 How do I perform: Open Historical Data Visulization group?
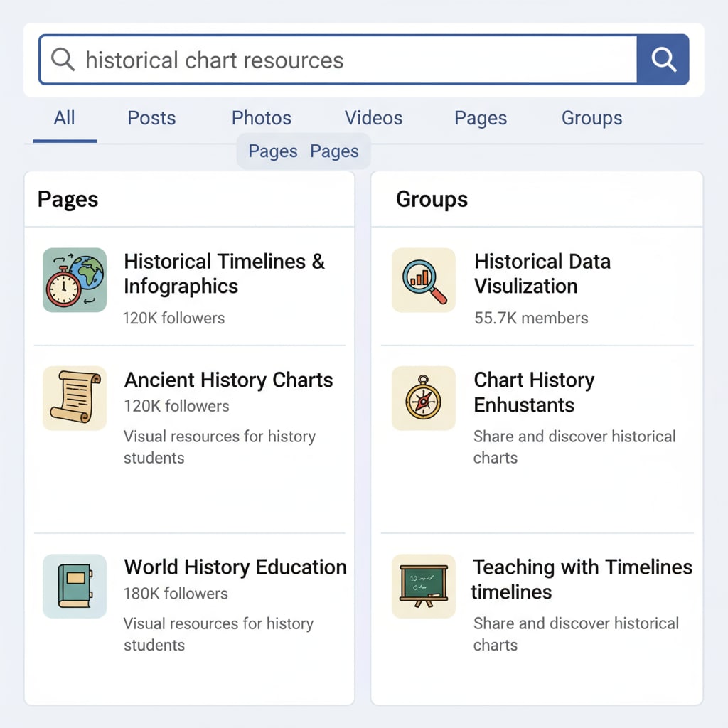(542, 274)
